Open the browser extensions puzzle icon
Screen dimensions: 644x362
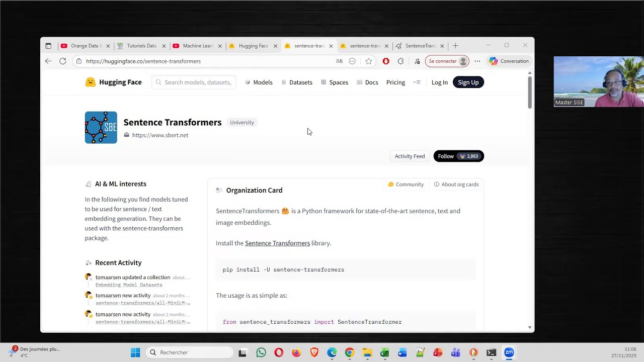[x=400, y=61]
